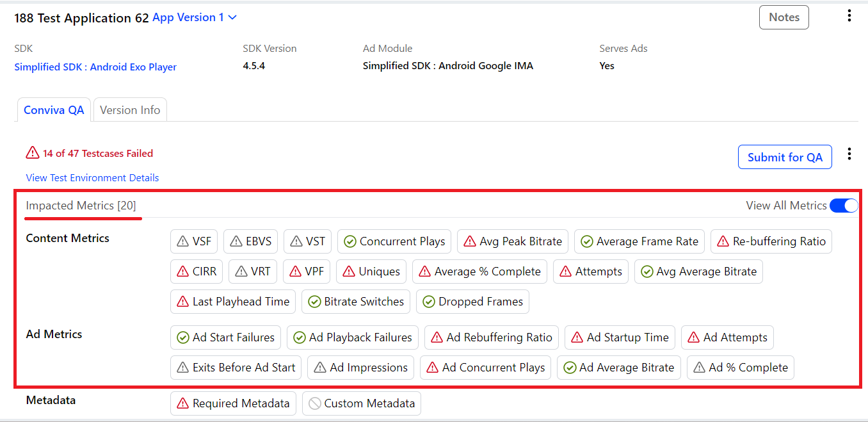Click the Notes button
Viewport: 868px width, 422px height.
pos(784,17)
